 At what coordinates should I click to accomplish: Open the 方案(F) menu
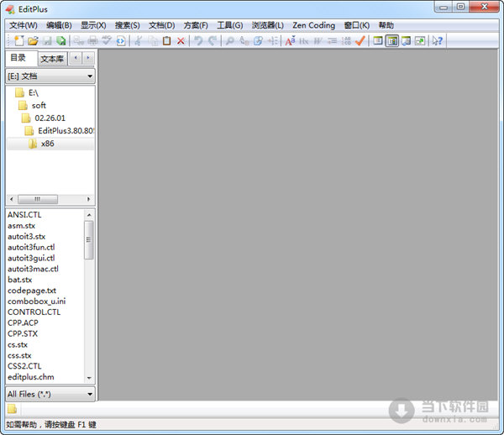point(196,25)
